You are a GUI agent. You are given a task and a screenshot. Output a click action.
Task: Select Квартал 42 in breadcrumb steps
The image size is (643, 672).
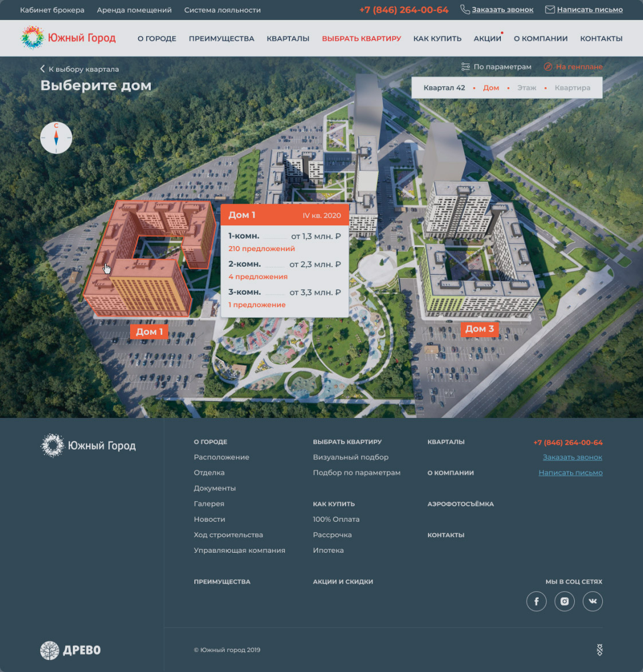point(444,88)
